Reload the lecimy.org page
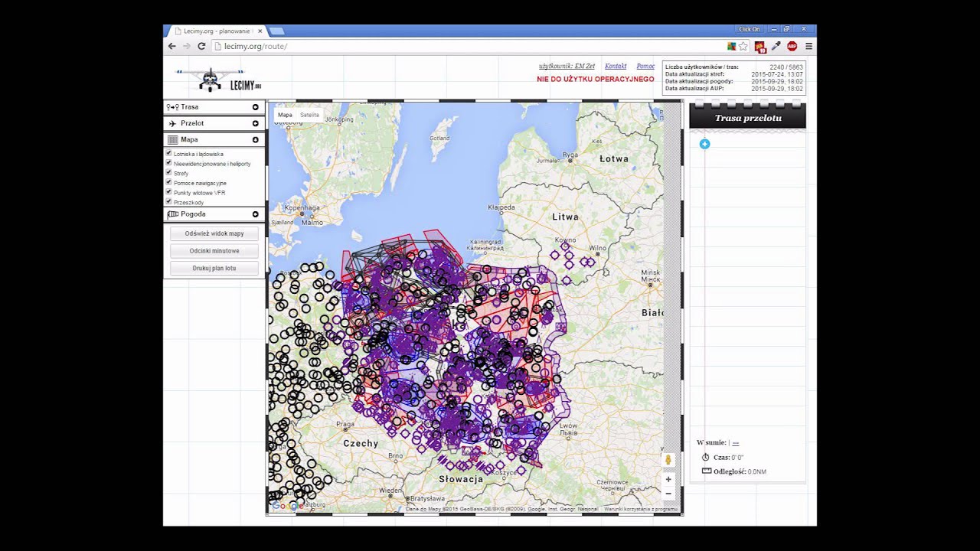The width and height of the screenshot is (980, 551). pos(201,46)
